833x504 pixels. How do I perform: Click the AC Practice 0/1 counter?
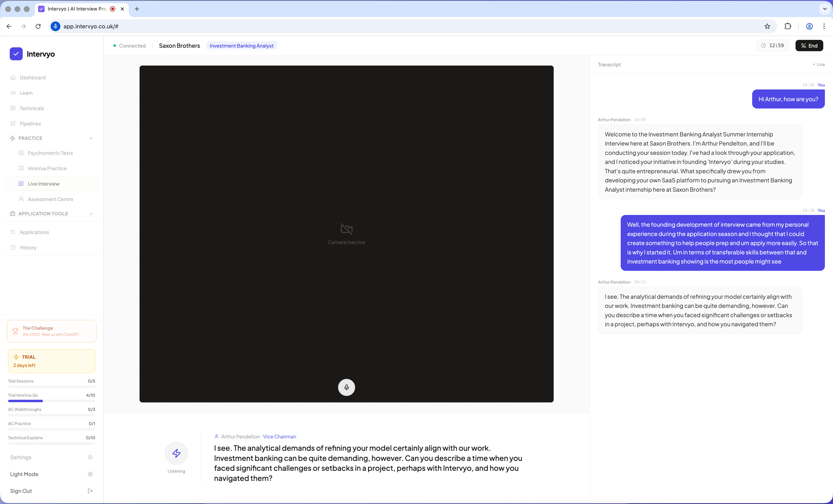coord(92,424)
